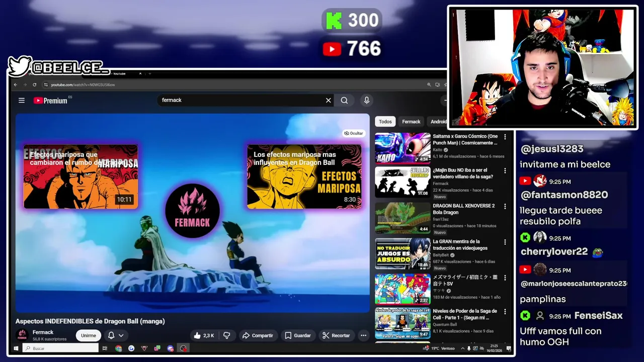Open '¿Majin Buu NO iba a ser' title
Image resolution: width=644 pixels, height=362 pixels.
click(x=463, y=173)
